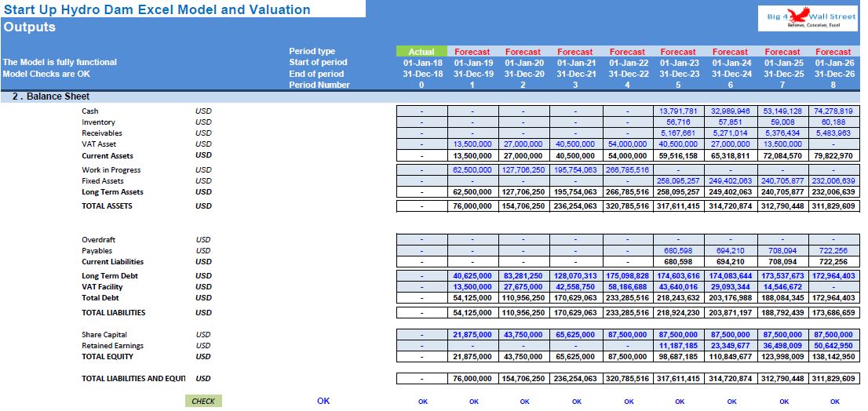Image resolution: width=868 pixels, height=411 pixels.
Task: Click VAT Facility value 14,546,672
Action: pos(782,286)
